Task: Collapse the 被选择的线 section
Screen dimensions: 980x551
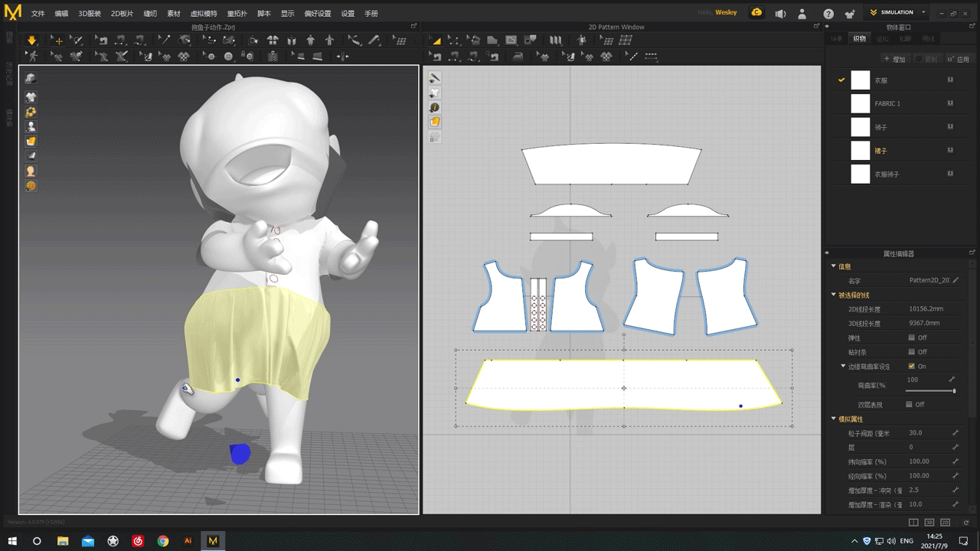Action: 834,295
